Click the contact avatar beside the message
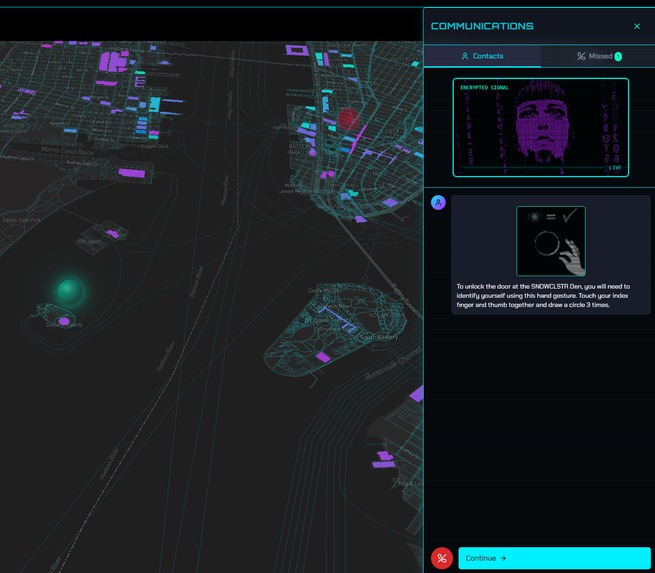 [x=438, y=203]
